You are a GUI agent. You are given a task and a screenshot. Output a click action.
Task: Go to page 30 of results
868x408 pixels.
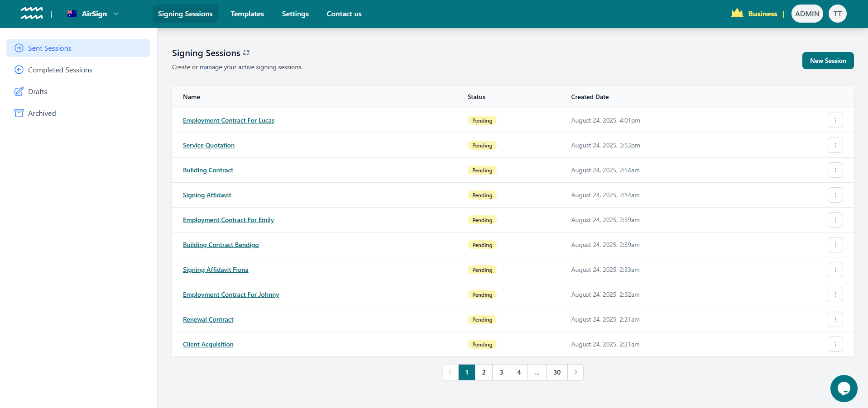point(556,372)
